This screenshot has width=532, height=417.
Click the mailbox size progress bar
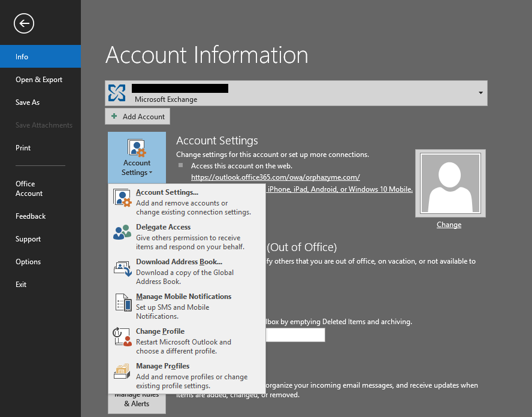295,335
